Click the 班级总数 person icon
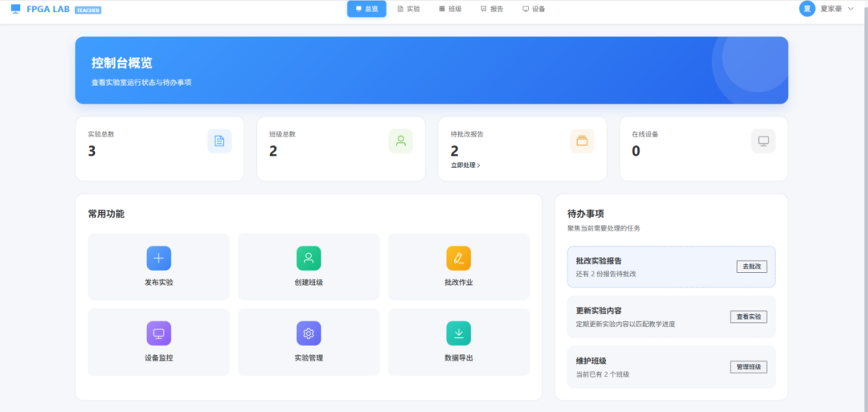The width and height of the screenshot is (868, 412). 400,141
